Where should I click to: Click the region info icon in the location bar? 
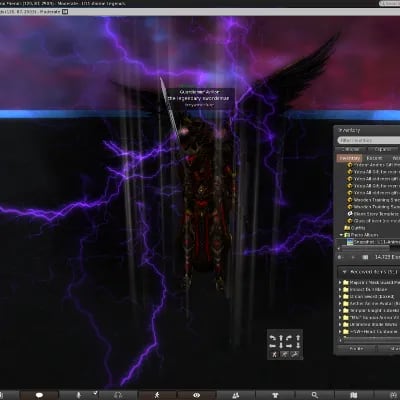pos(65,12)
